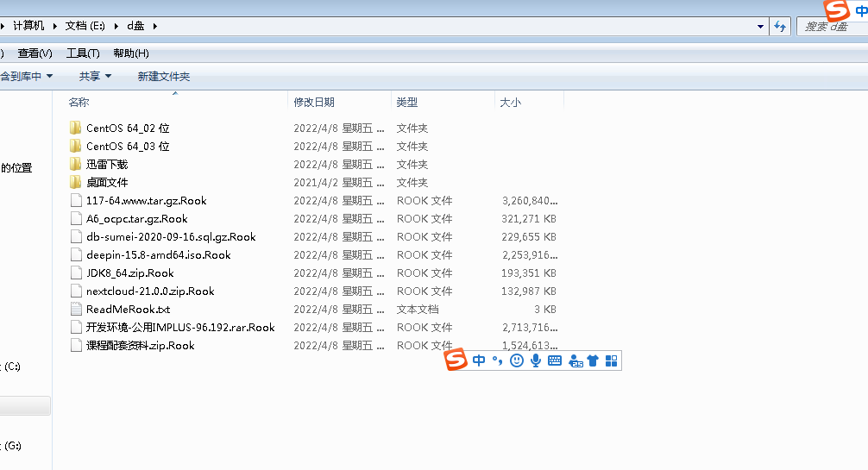Click refresh button beside address bar
The height and width of the screenshot is (470, 868).
[780, 26]
